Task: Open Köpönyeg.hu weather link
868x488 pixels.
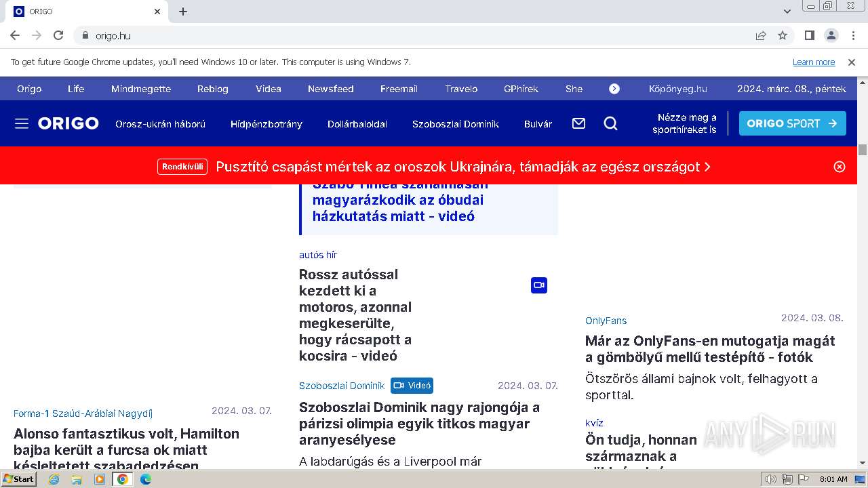Action: coord(678,89)
